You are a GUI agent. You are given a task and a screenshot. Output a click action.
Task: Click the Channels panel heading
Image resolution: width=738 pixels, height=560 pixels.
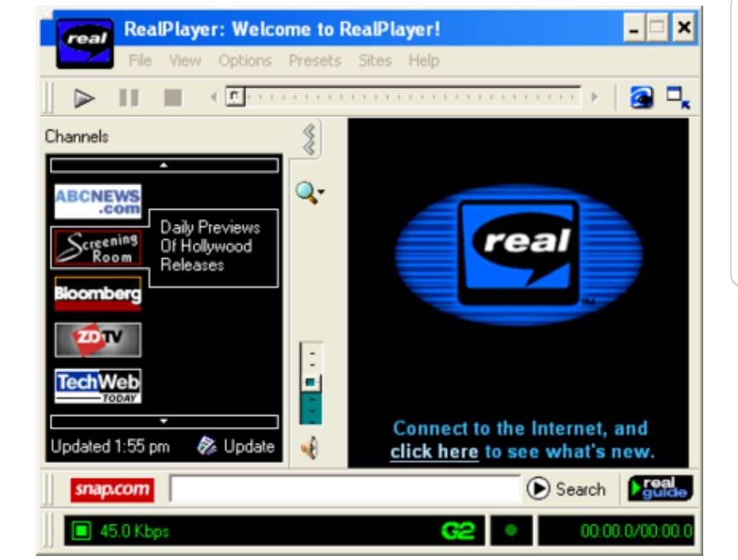[77, 137]
